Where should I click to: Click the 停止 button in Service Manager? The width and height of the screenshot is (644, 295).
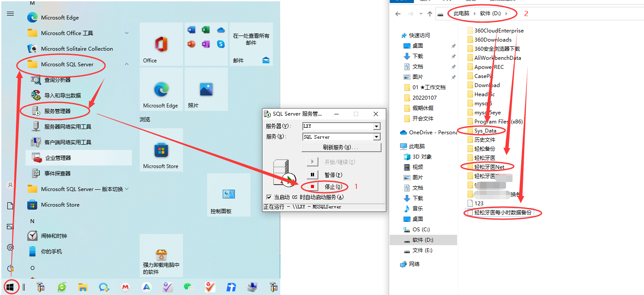click(312, 187)
